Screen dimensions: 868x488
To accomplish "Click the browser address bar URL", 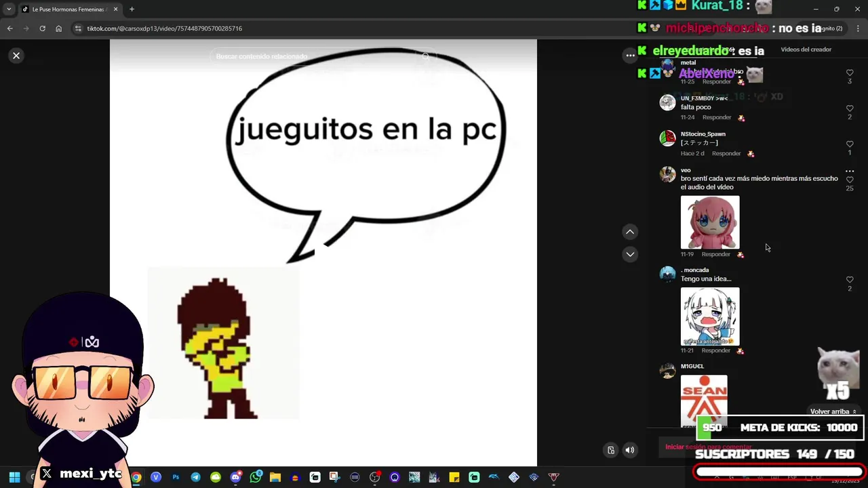I will [164, 28].
